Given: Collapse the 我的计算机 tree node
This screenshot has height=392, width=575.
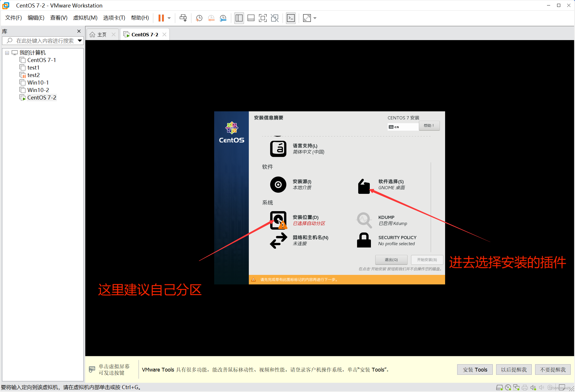Looking at the screenshot, I should (7, 53).
